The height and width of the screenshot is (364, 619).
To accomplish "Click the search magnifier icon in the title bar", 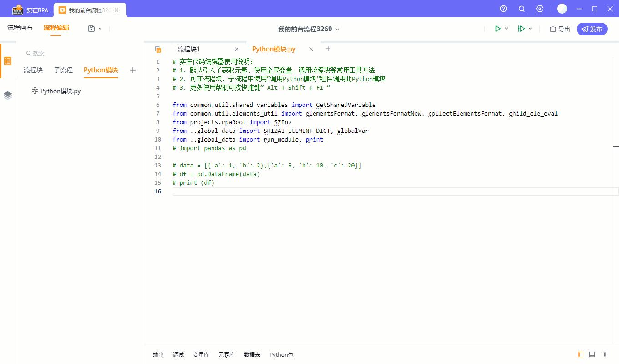I will 522,9.
